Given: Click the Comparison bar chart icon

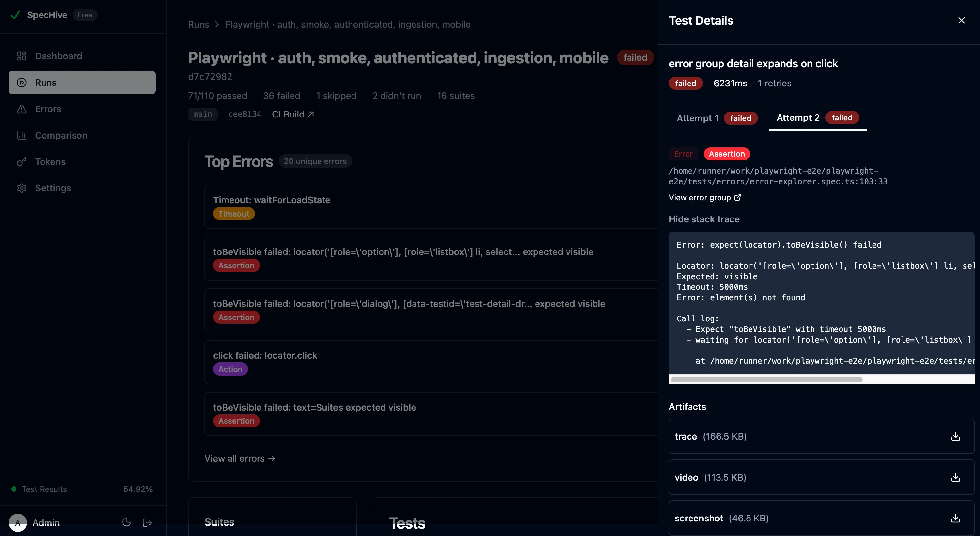Looking at the screenshot, I should (x=22, y=135).
